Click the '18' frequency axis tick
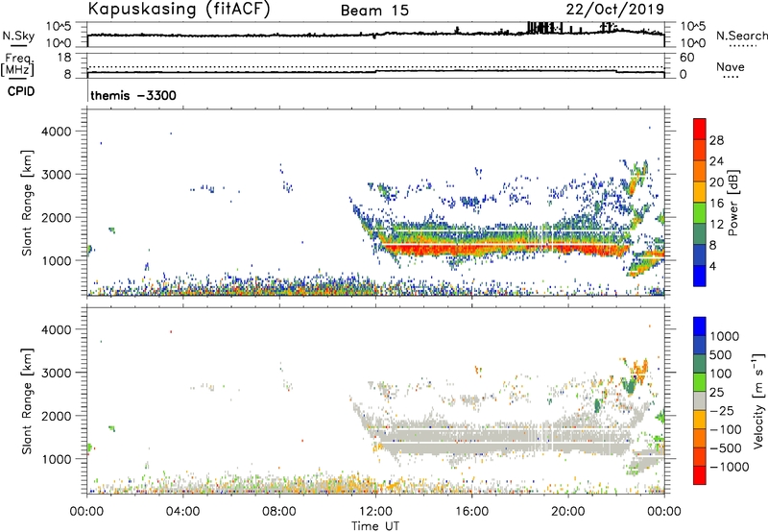Viewport: 768px width, 532px height. pyautogui.click(x=64, y=58)
